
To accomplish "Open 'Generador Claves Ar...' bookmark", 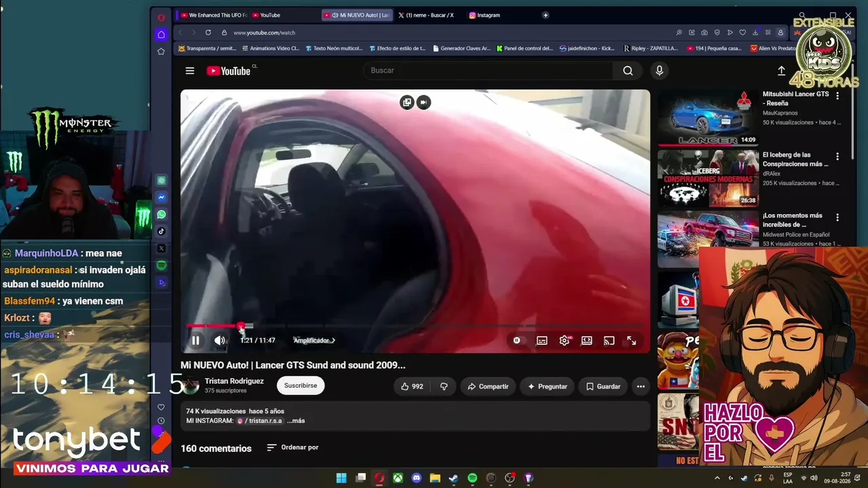I will point(460,49).
